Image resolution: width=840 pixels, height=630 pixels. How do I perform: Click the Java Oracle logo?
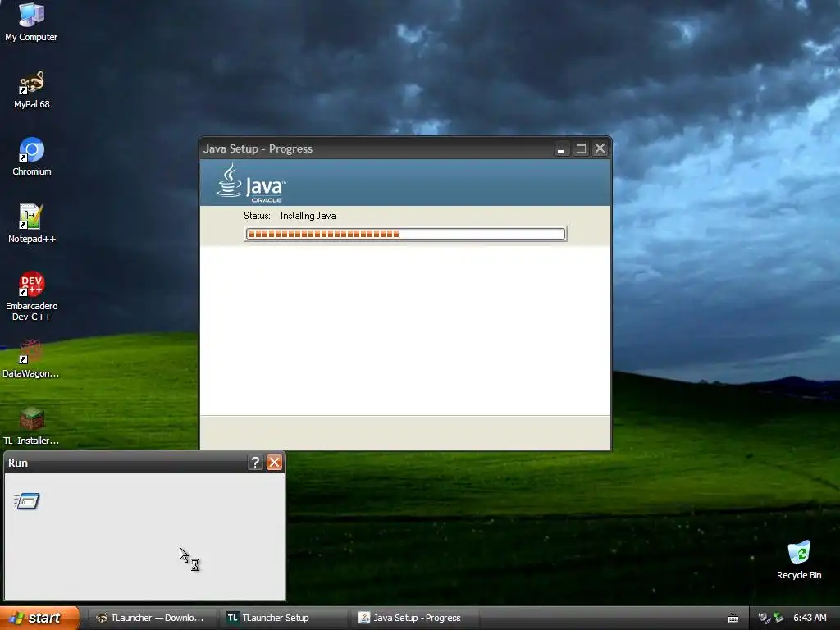point(251,183)
